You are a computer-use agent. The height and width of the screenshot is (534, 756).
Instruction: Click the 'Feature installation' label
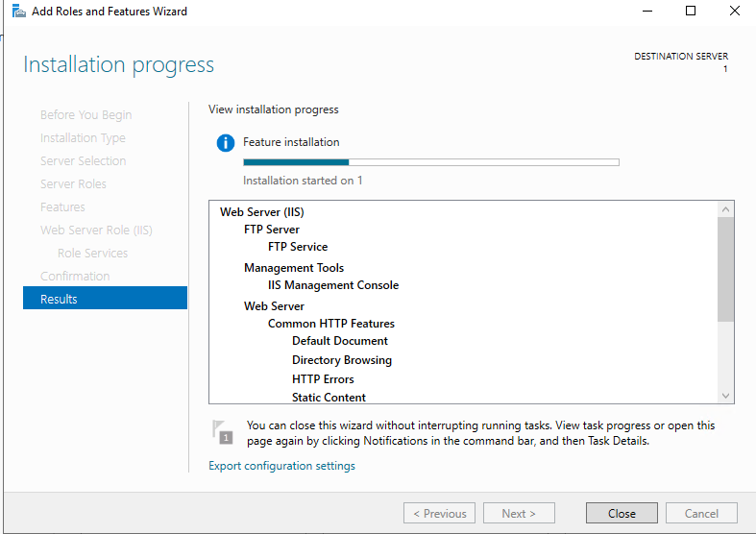pos(291,142)
